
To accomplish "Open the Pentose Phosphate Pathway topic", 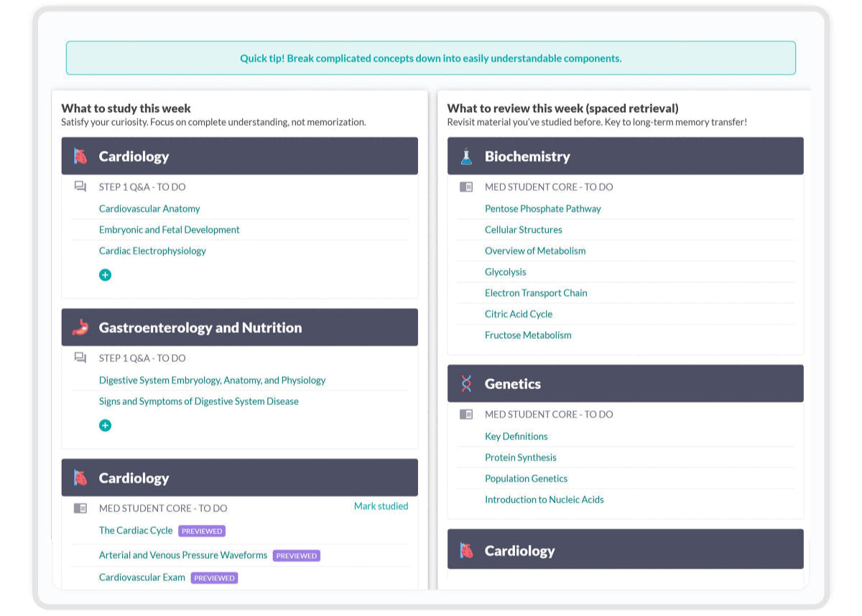I will (x=542, y=209).
